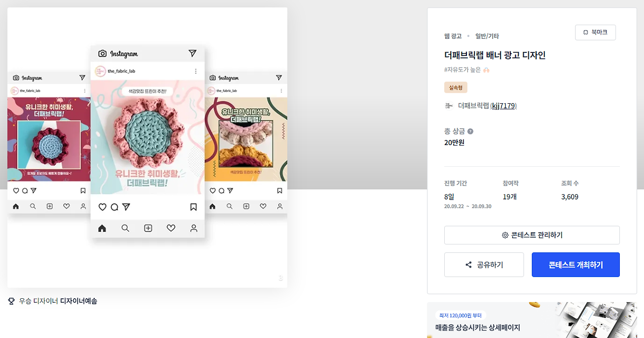Click the 일반/기타 category label

pyautogui.click(x=487, y=36)
